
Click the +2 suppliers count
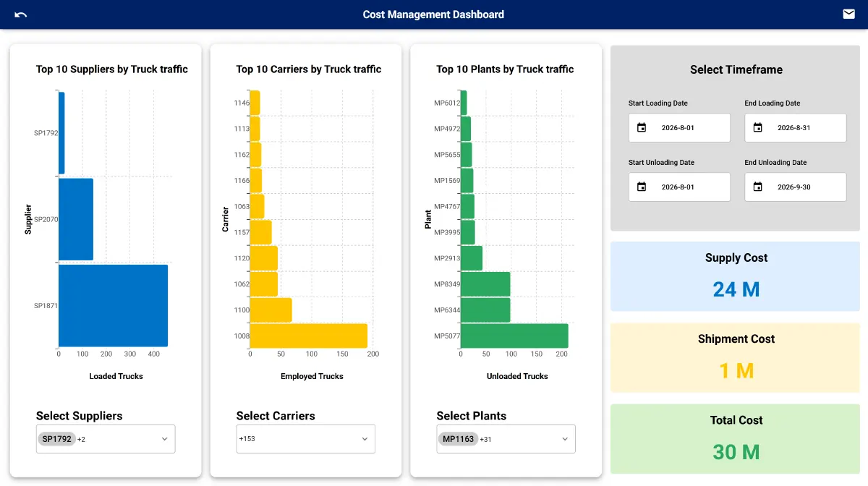81,439
